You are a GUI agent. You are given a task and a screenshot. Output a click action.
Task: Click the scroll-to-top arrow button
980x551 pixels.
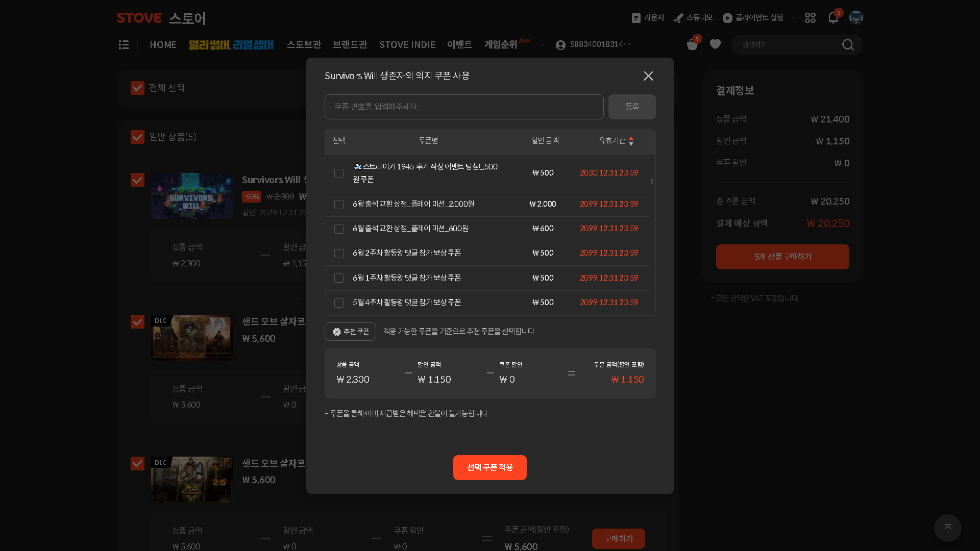tap(948, 528)
